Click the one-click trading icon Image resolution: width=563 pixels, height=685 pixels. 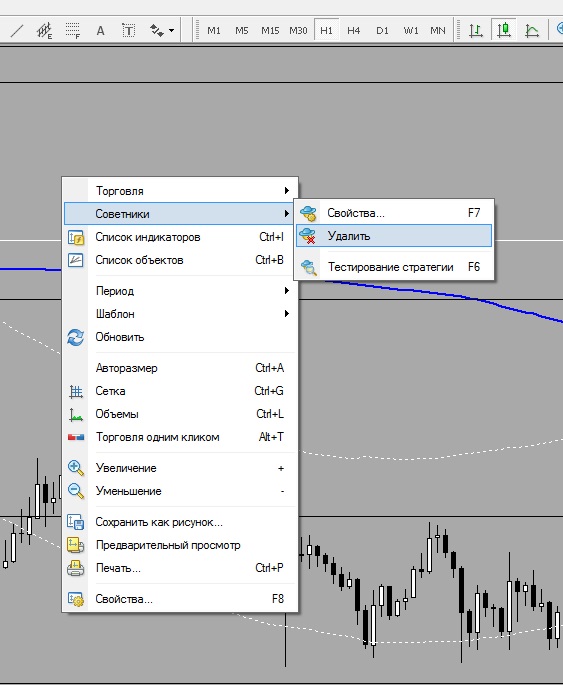coord(76,437)
